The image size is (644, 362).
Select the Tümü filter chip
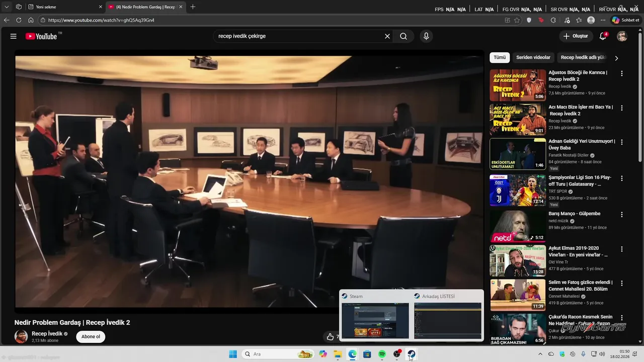(500, 58)
